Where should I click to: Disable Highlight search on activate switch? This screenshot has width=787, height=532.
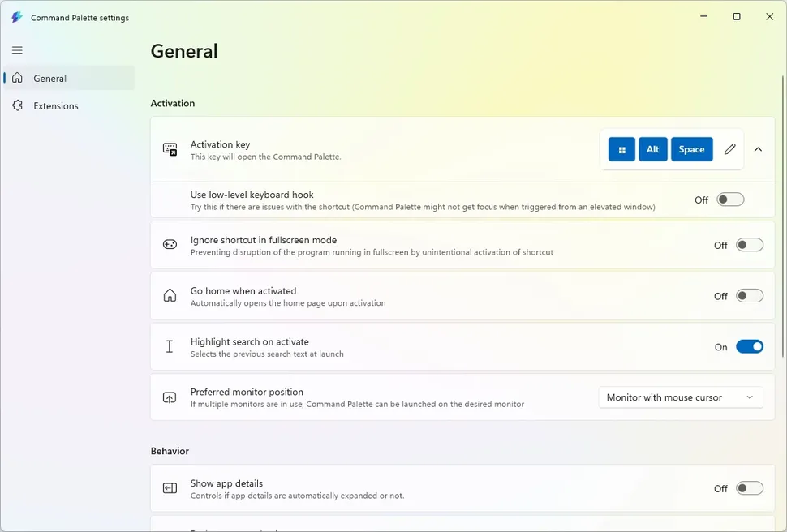point(749,347)
